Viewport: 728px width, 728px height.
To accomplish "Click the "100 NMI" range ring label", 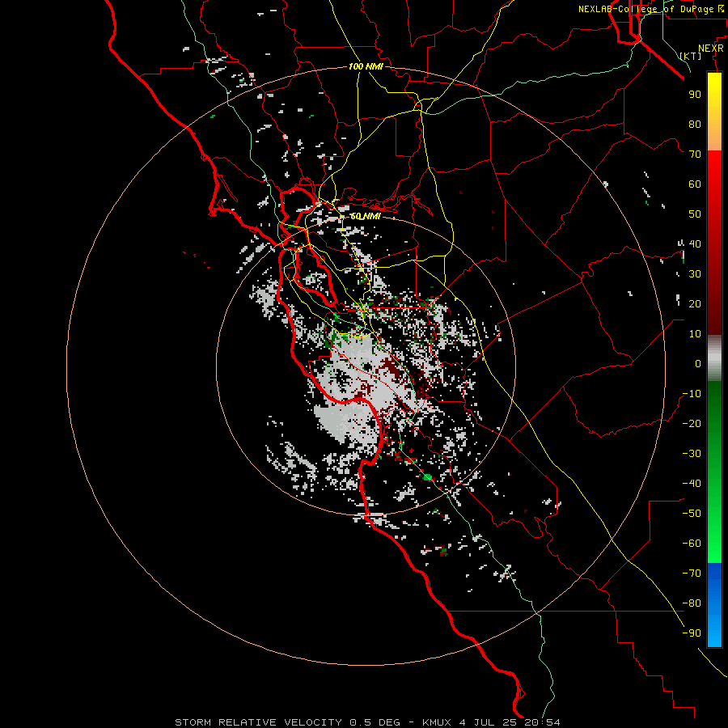I will 366,66.
